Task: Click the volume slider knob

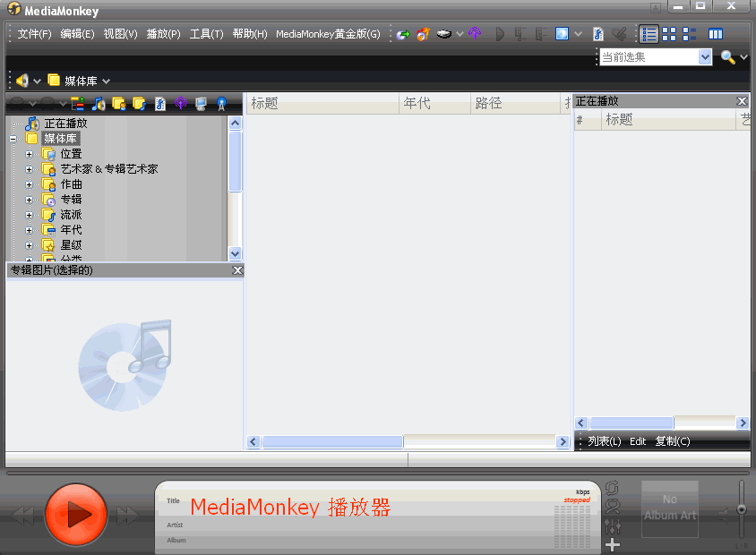Action: click(742, 509)
